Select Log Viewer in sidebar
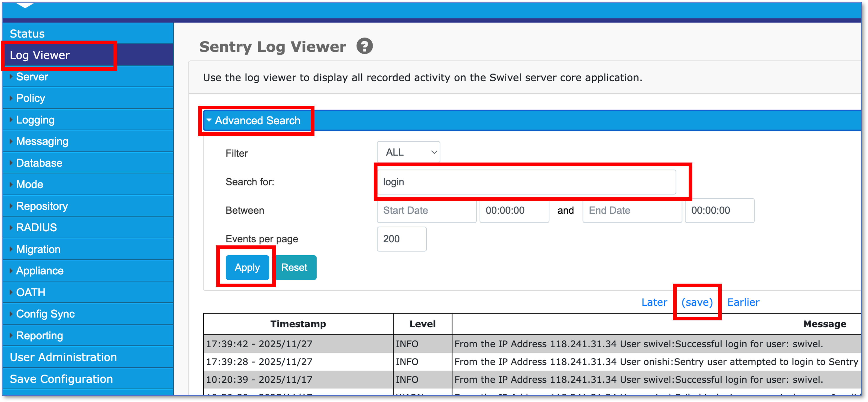The image size is (868, 402). click(x=40, y=55)
